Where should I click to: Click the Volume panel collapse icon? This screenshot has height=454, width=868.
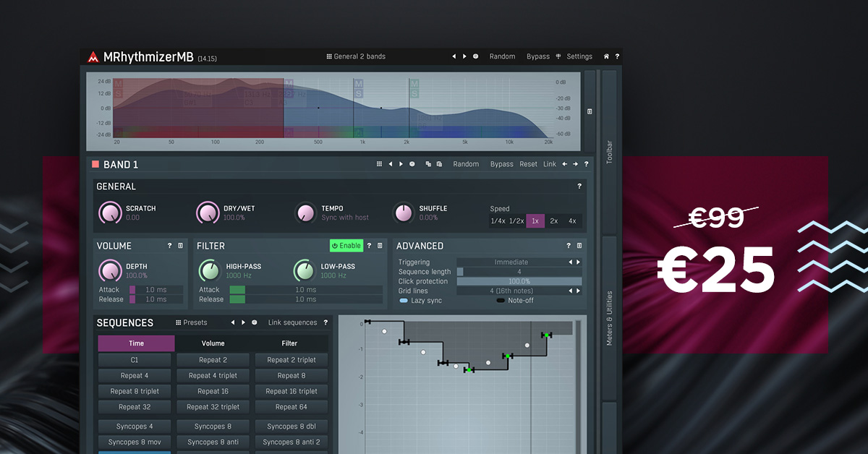click(180, 246)
